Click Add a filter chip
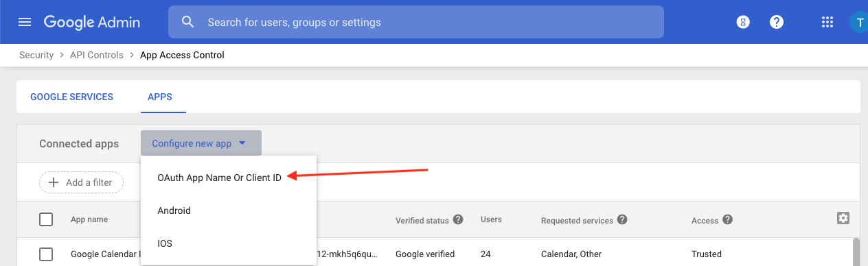Viewport: 868px width, 266px height. 81,182
